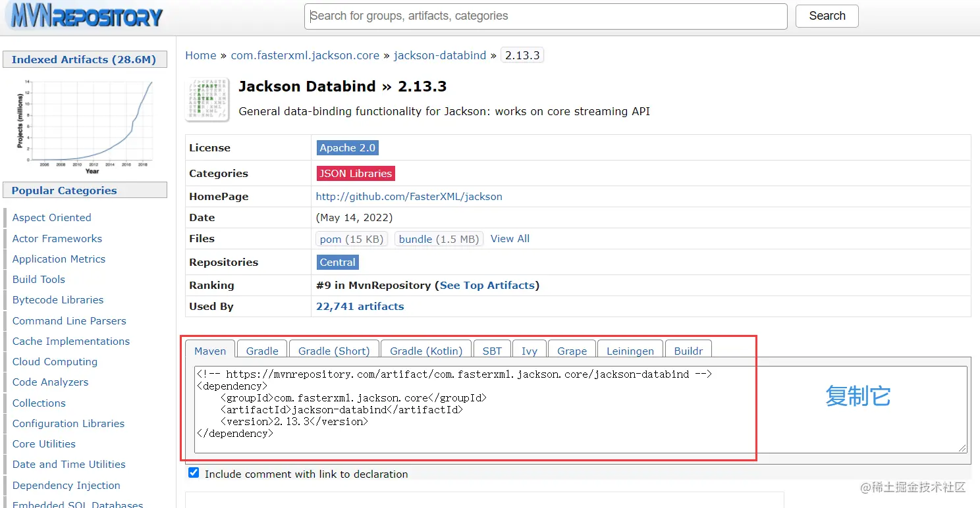Open the Bytecode Libraries category
The width and height of the screenshot is (980, 508).
point(58,299)
